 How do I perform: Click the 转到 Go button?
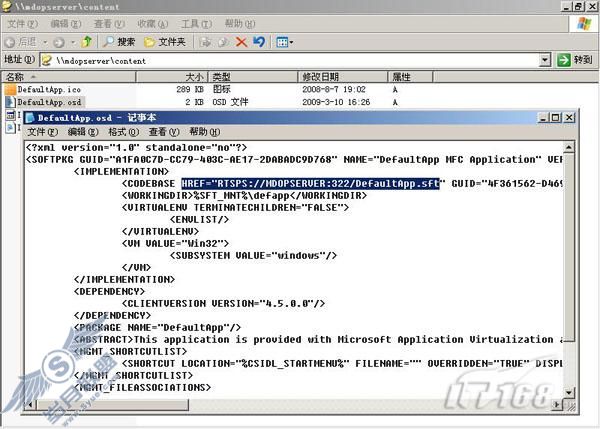pyautogui.click(x=575, y=60)
